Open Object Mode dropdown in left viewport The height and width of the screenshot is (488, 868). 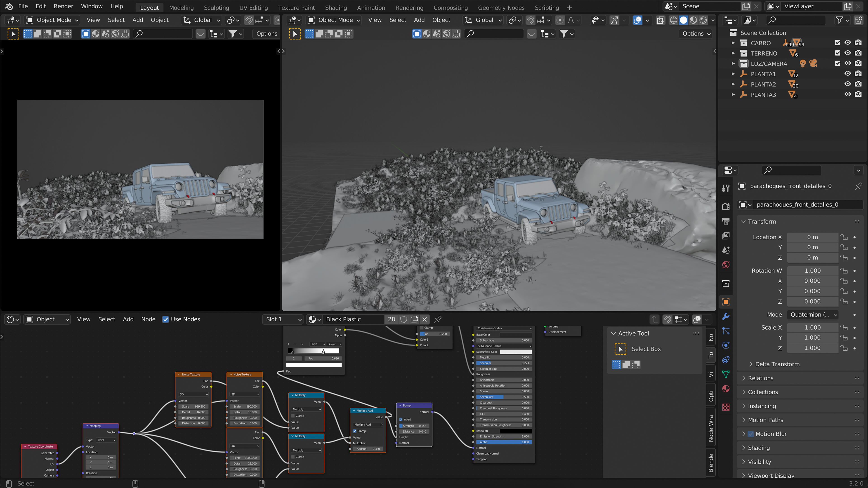click(x=52, y=20)
